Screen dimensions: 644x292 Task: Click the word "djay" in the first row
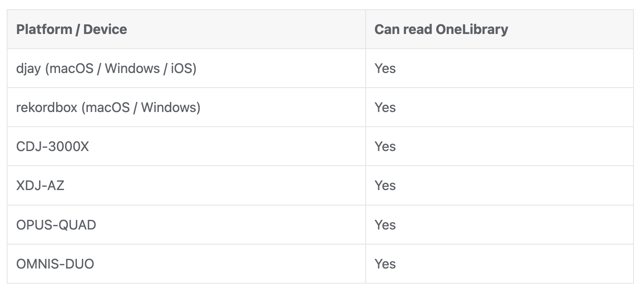coord(29,68)
